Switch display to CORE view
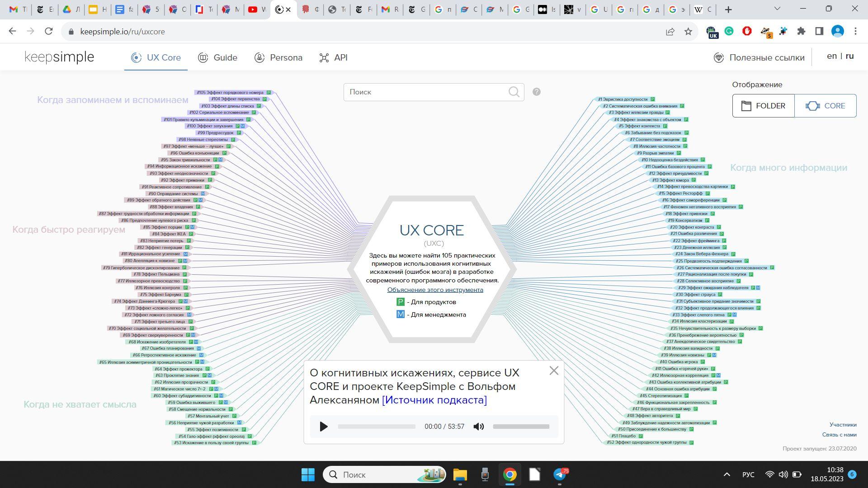Viewport: 868px width, 488px height. 825,106
